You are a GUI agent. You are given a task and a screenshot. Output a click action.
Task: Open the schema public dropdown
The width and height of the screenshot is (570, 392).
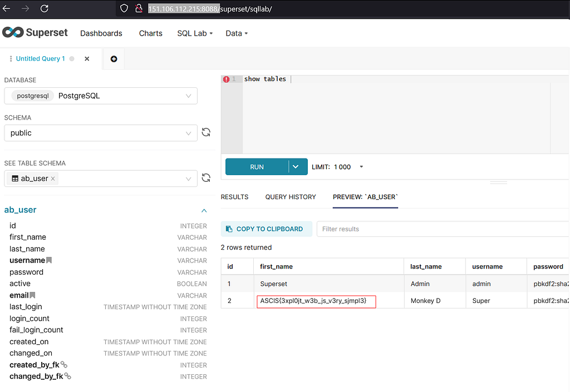(101, 133)
